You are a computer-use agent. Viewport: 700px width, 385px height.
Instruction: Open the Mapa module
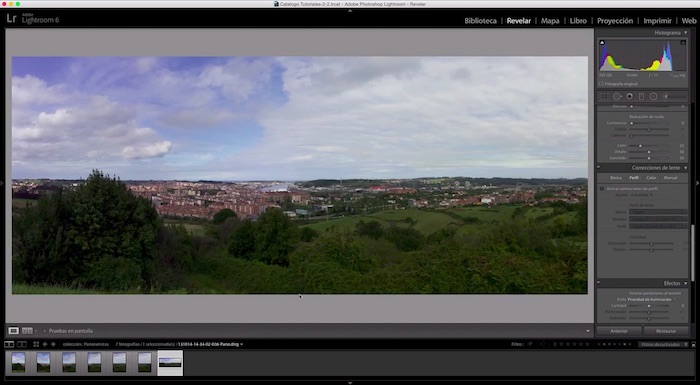(550, 21)
